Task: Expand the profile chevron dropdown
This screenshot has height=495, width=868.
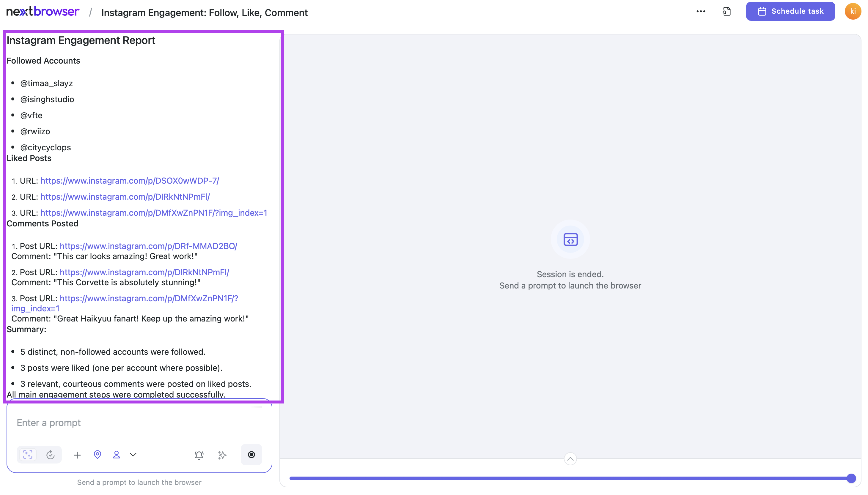Action: click(133, 455)
